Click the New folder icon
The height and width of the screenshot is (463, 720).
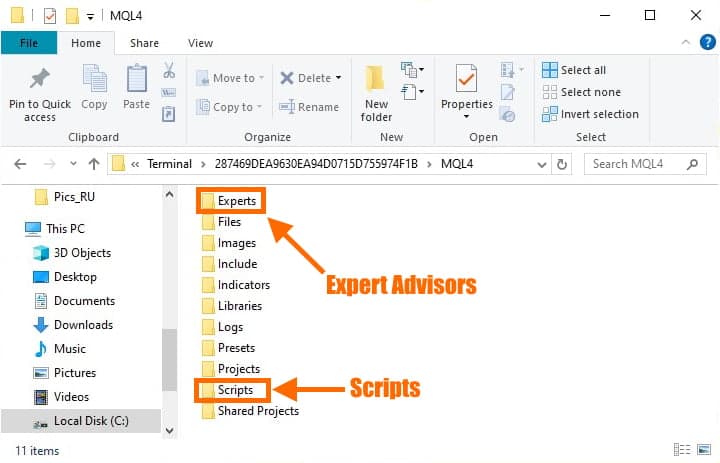[376, 78]
